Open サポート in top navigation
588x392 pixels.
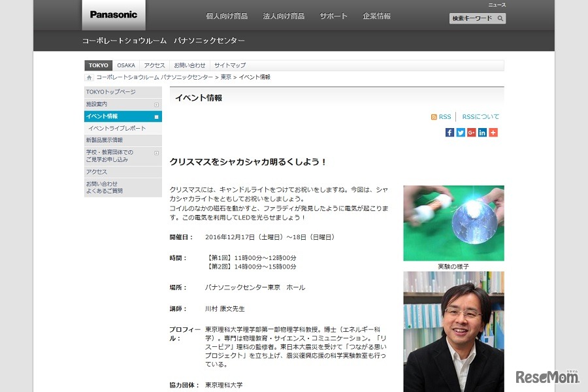pyautogui.click(x=333, y=16)
